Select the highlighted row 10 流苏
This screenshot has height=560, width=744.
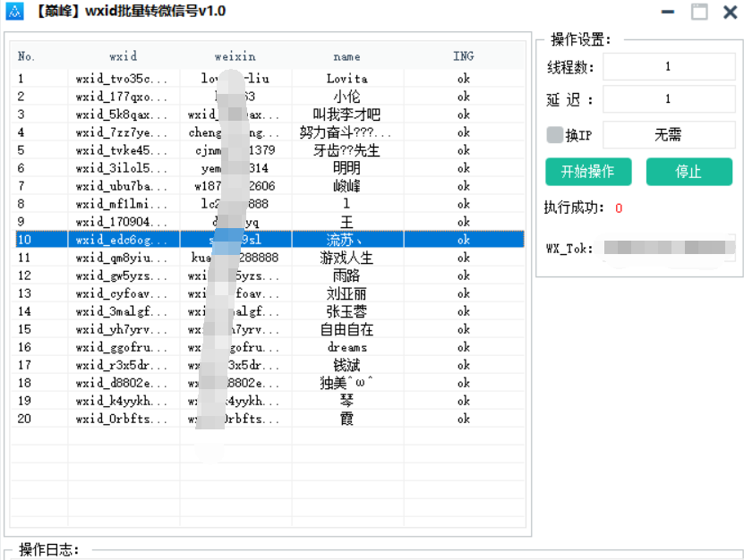click(346, 240)
